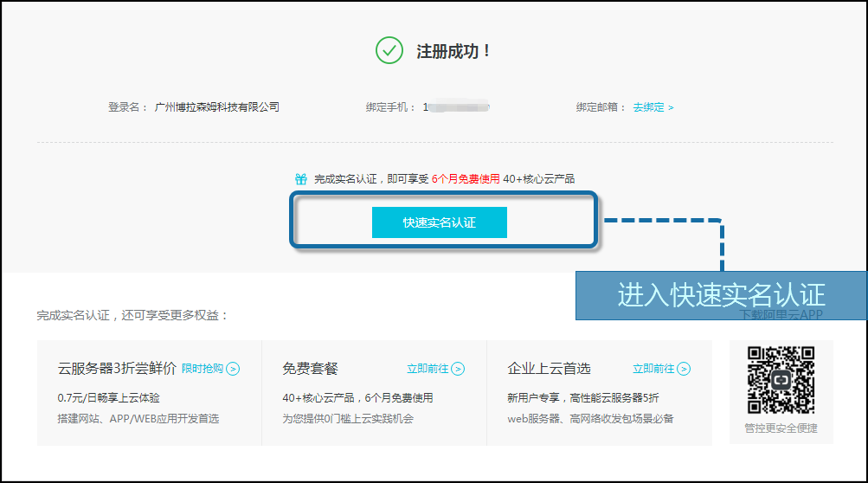Open the 限时抢购 link
The width and height of the screenshot is (868, 483).
point(203,369)
